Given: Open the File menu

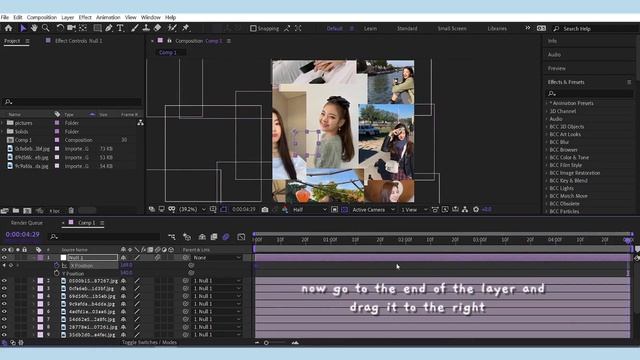Looking at the screenshot, I should pyautogui.click(x=5, y=18).
